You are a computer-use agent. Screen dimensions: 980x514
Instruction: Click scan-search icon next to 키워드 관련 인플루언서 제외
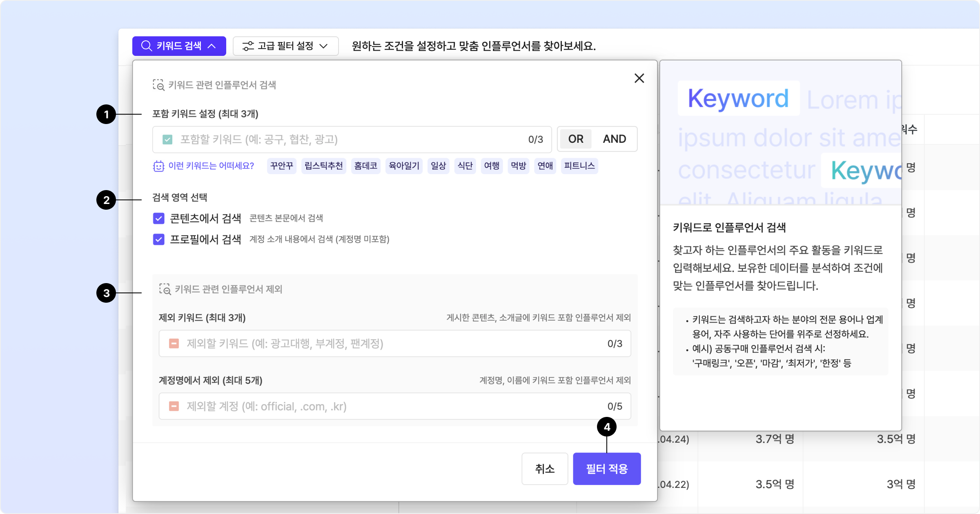165,289
